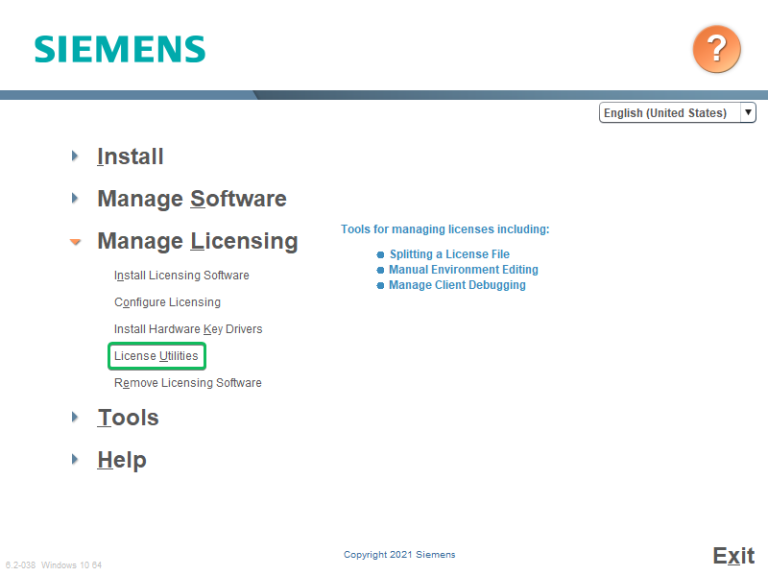Collapse the Manage Licensing orange arrow
The image size is (768, 576).
click(x=75, y=241)
